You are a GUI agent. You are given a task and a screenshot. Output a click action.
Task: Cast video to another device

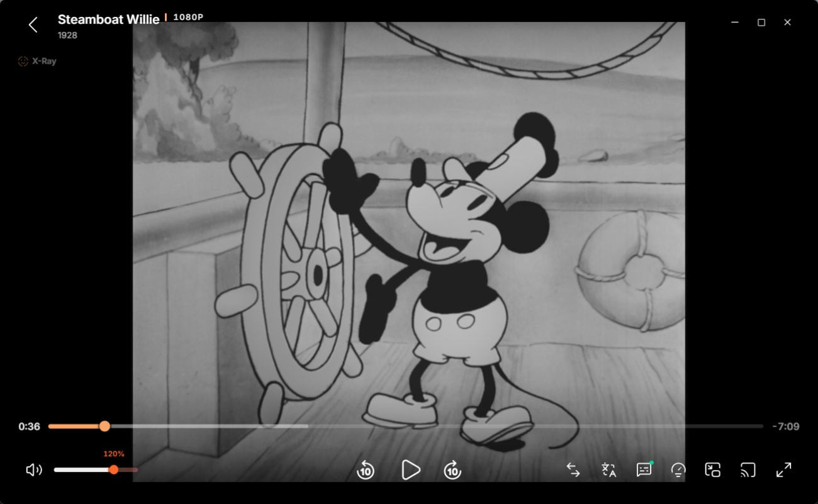click(x=748, y=469)
